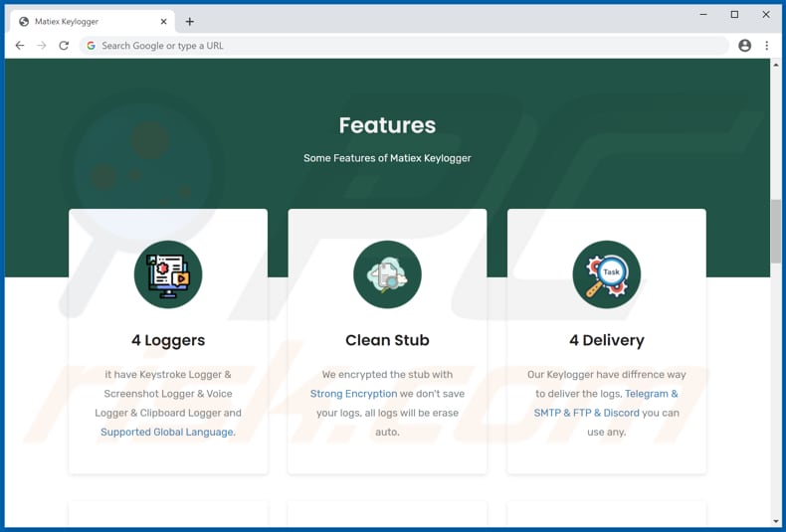Minimize the Chrome window
The width and height of the screenshot is (786, 532).
pos(703,15)
